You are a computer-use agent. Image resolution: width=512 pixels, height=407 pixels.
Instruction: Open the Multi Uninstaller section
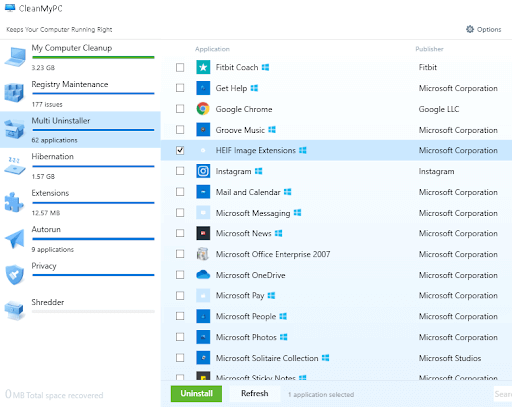80,130
